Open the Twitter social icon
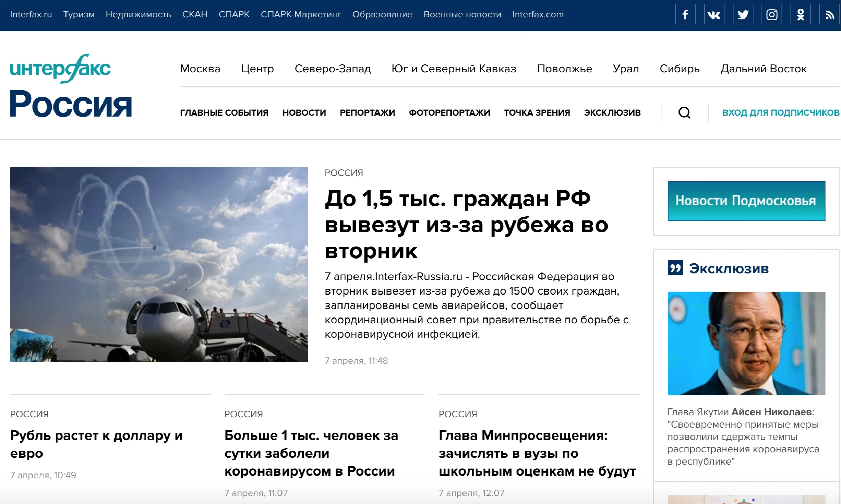This screenshot has height=504, width=841. [x=743, y=14]
